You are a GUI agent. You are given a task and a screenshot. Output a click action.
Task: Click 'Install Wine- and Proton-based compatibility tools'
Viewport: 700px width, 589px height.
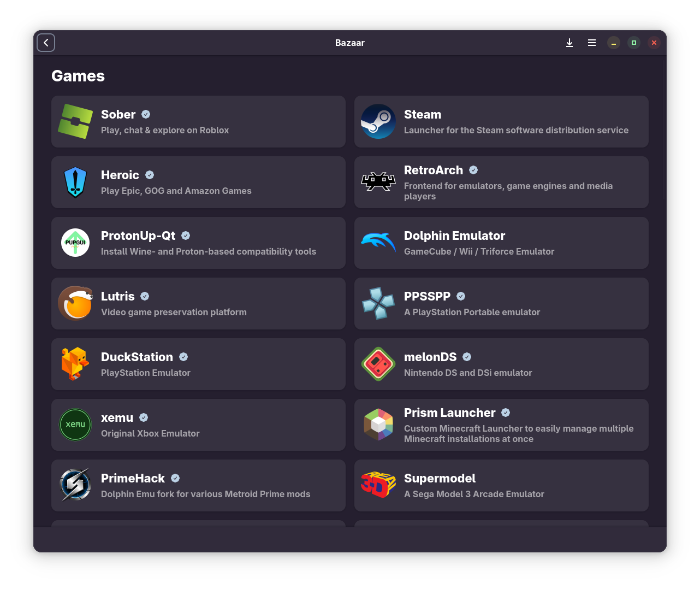pos(209,251)
